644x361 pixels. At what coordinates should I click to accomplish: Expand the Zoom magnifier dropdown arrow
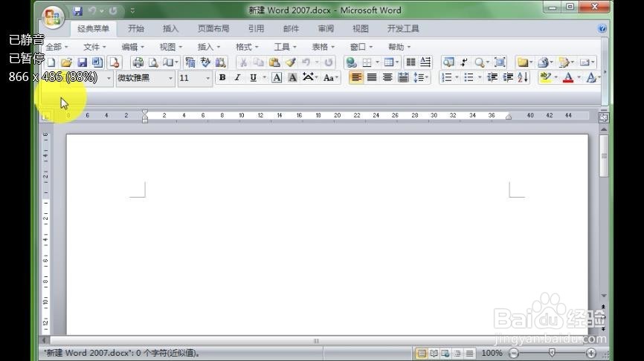pyautogui.click(x=488, y=62)
